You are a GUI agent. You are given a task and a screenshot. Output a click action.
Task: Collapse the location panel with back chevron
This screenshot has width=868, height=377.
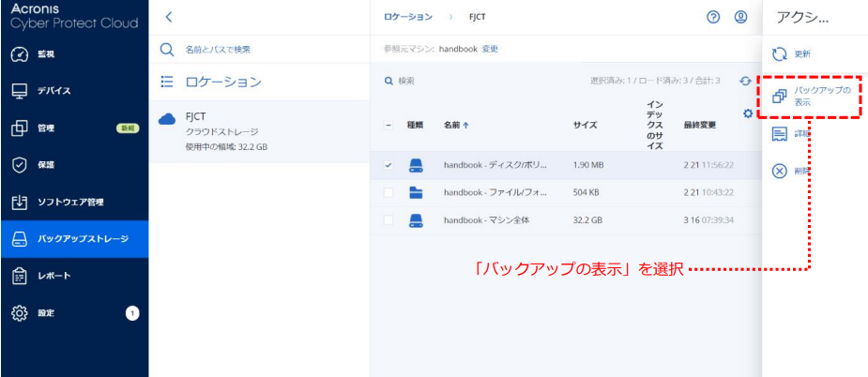[x=169, y=17]
